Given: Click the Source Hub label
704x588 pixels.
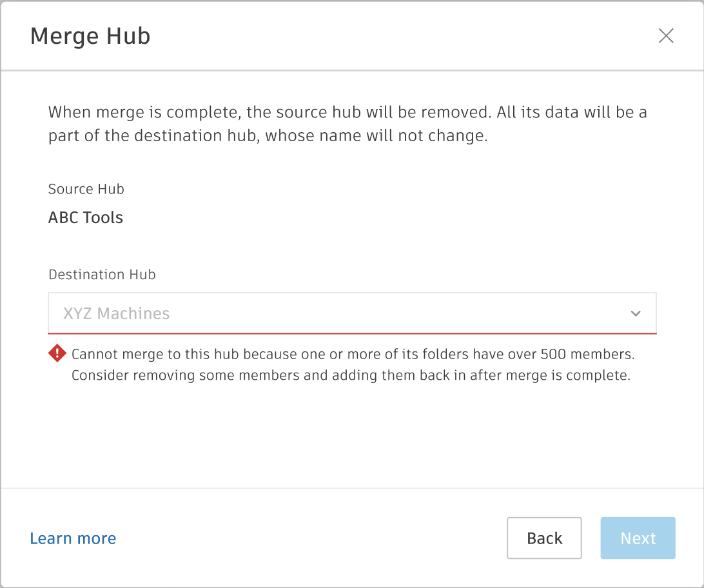Looking at the screenshot, I should pyautogui.click(x=86, y=189).
